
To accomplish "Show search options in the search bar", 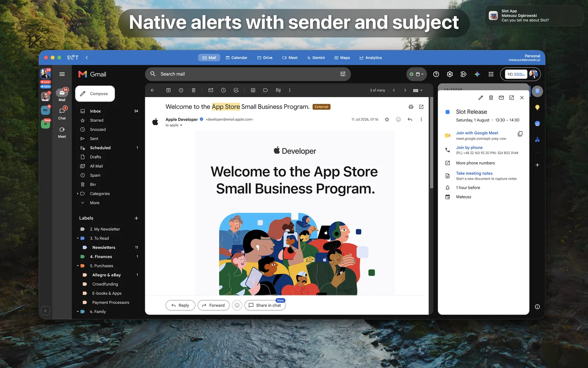I will coord(343,74).
